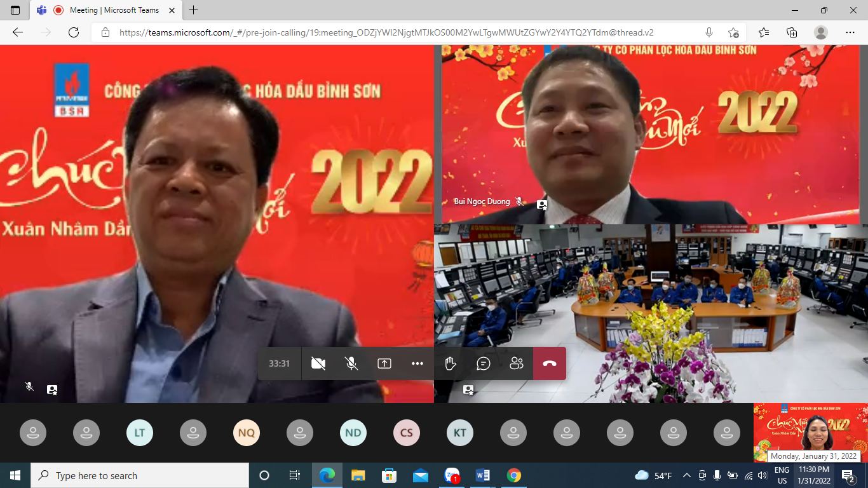Viewport: 868px width, 488px height.
Task: Click the browser address bar URL
Action: (x=386, y=32)
